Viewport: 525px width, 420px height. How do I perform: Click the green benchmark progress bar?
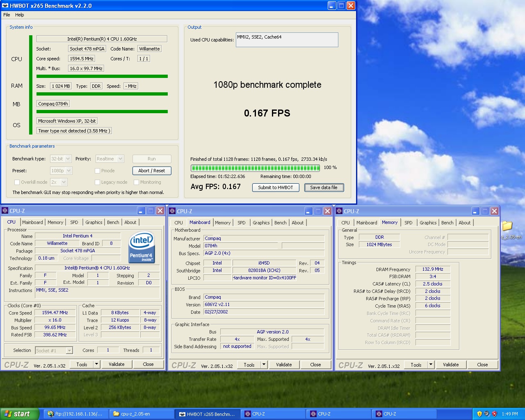255,168
